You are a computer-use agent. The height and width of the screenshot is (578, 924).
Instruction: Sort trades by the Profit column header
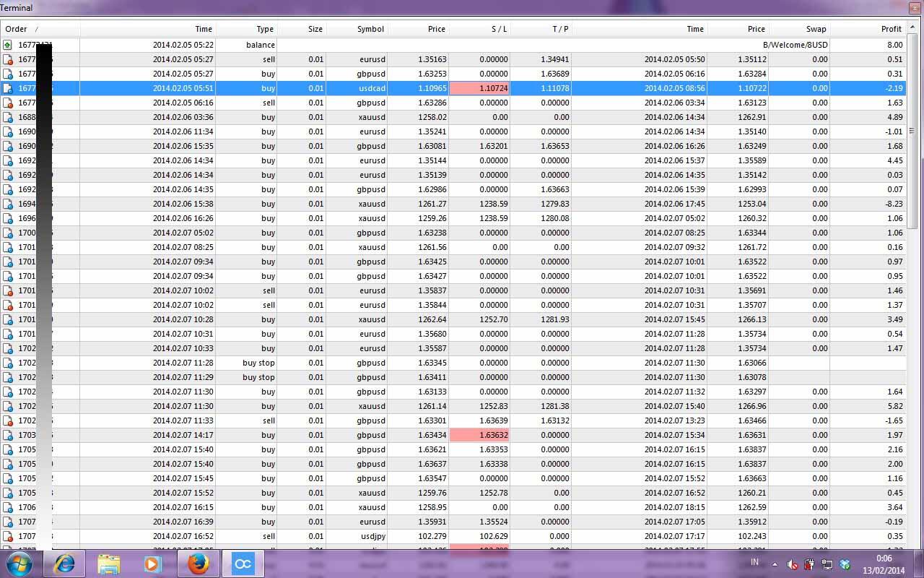click(x=891, y=29)
